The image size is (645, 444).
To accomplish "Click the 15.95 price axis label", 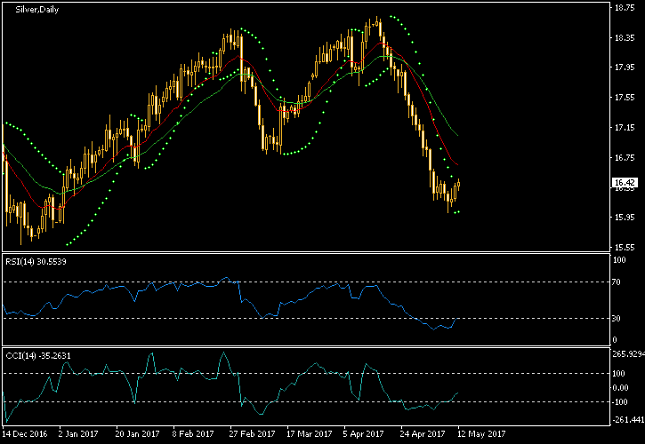I will click(x=624, y=217).
